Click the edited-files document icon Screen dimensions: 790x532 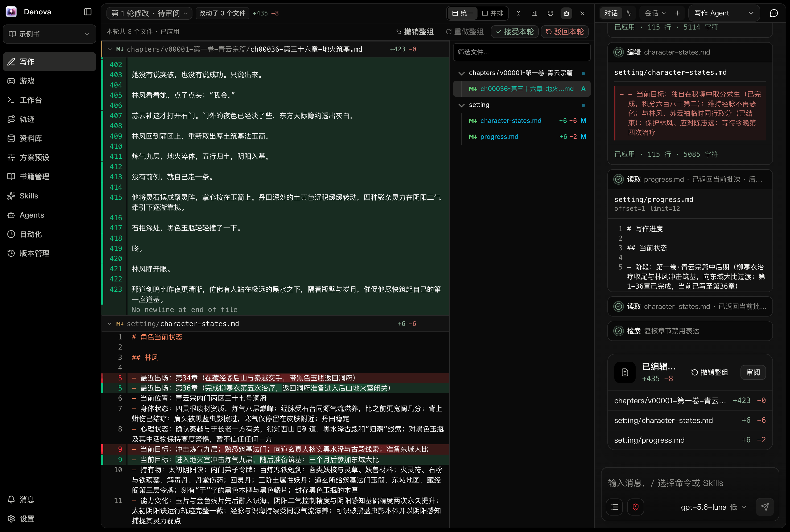pos(625,372)
